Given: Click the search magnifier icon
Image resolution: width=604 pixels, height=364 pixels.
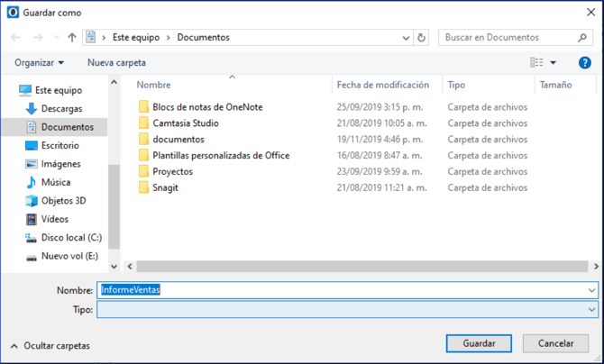Looking at the screenshot, I should point(582,38).
